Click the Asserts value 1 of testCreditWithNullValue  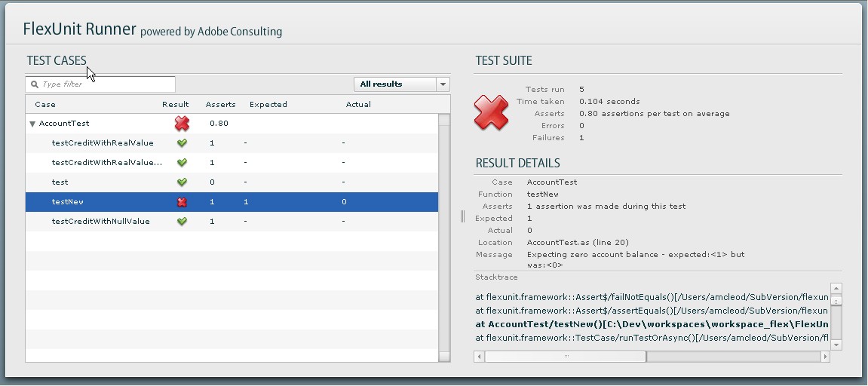coord(212,222)
